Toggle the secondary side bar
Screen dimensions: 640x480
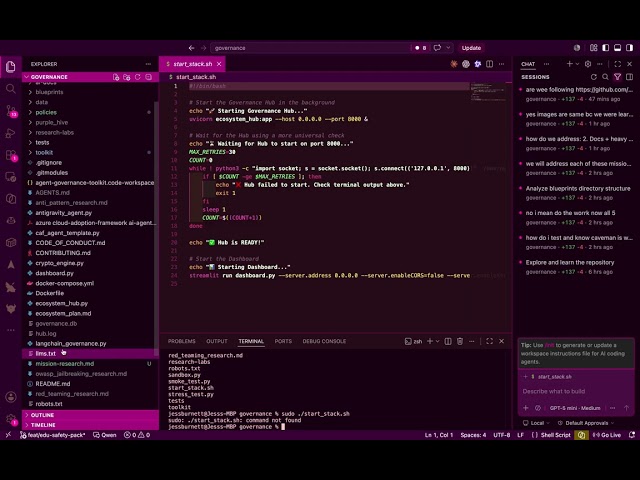[x=629, y=48]
